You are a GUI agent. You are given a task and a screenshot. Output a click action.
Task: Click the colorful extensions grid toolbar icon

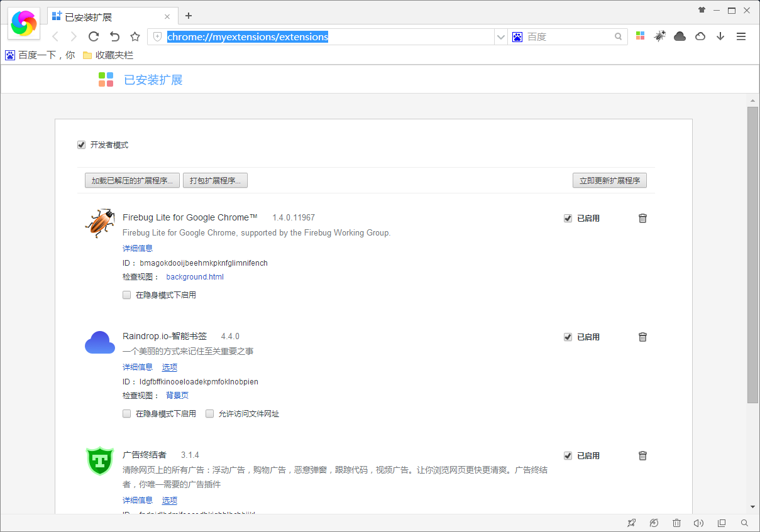640,36
